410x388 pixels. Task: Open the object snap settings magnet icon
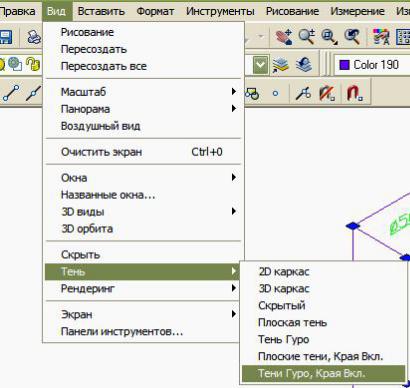(x=354, y=93)
